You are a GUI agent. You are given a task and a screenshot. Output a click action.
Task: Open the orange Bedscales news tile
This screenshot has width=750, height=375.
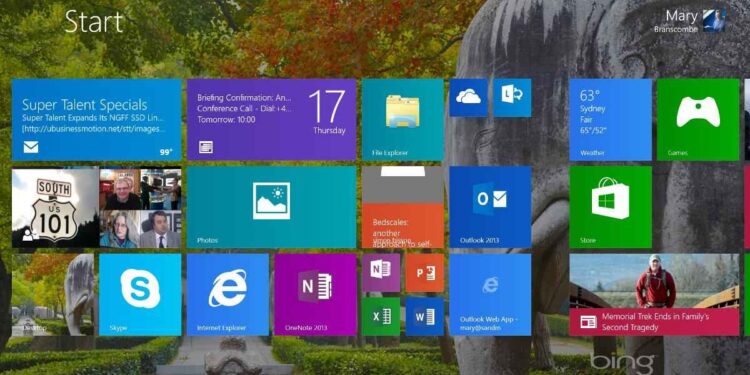tap(403, 207)
